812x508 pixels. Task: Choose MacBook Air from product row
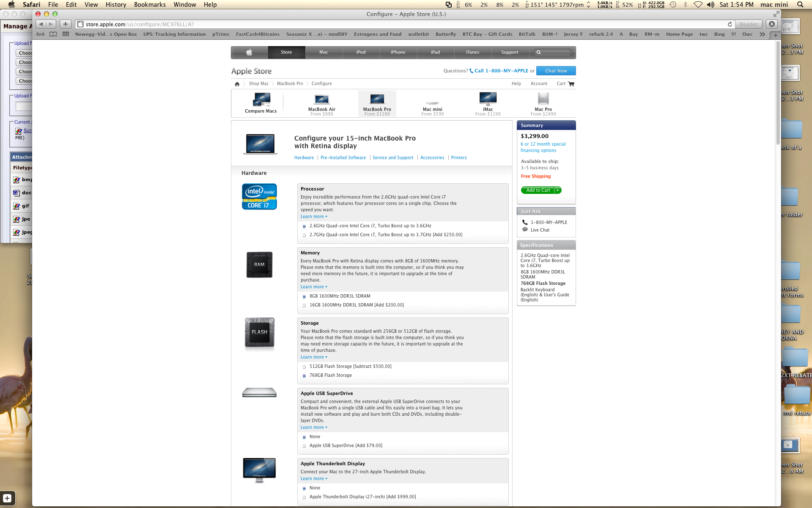pyautogui.click(x=321, y=104)
